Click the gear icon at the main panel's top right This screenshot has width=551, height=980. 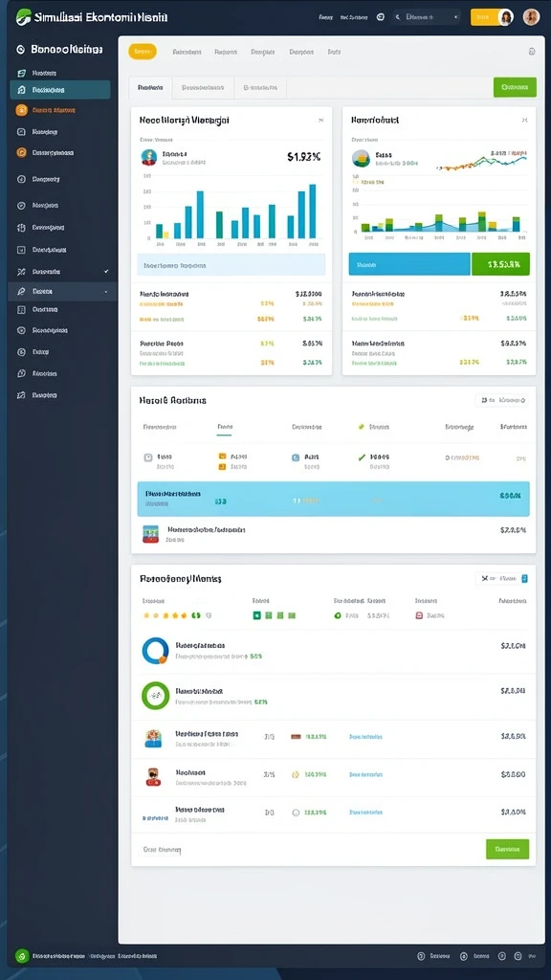532,52
